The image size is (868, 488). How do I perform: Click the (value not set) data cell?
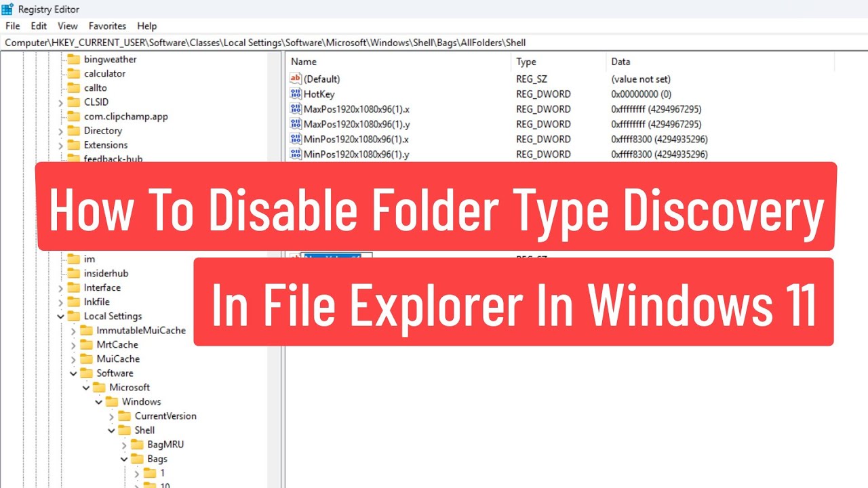click(x=641, y=79)
